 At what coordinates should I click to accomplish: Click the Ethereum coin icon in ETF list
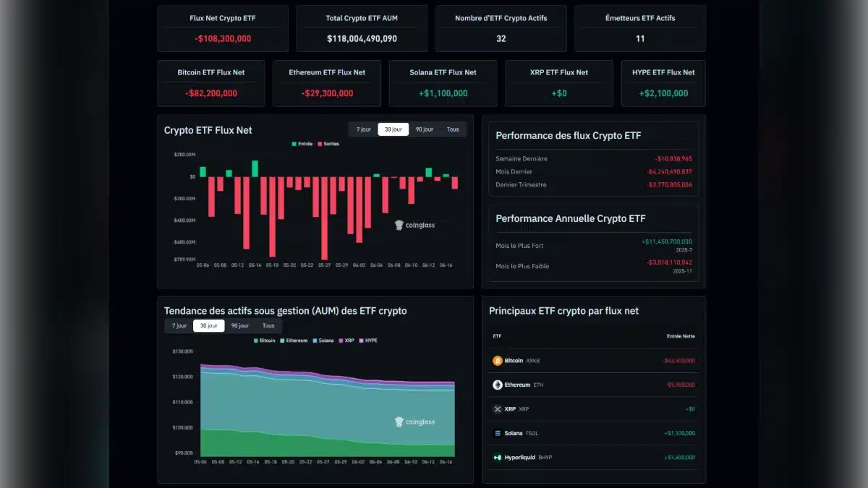(x=498, y=385)
